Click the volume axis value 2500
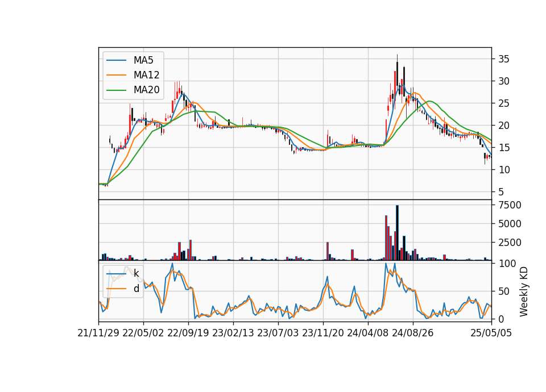Screen dimensions: 546x392 510,243
